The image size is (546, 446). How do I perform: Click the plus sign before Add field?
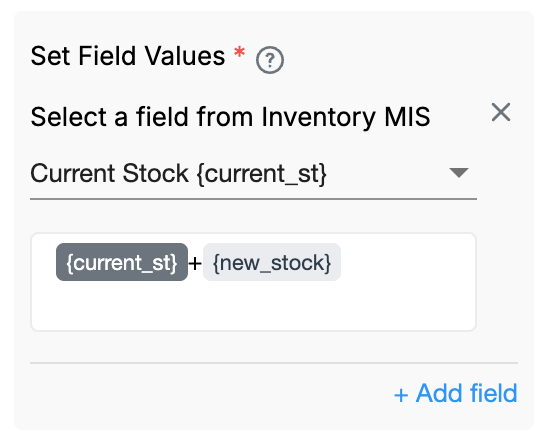tap(401, 395)
